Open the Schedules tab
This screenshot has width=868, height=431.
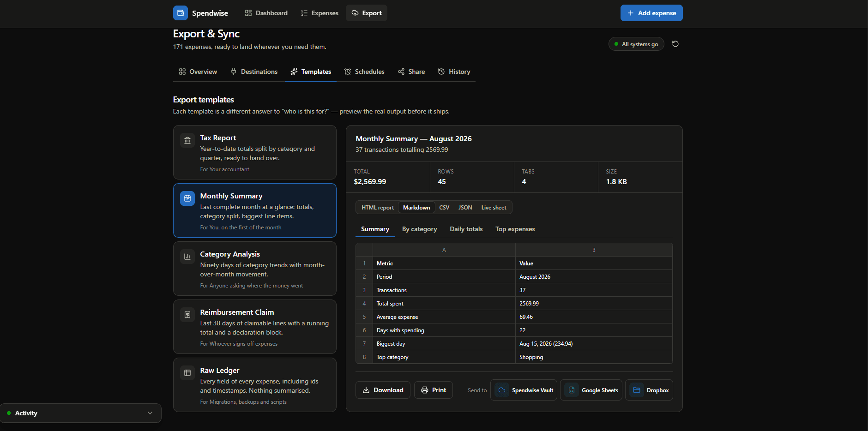click(x=364, y=72)
